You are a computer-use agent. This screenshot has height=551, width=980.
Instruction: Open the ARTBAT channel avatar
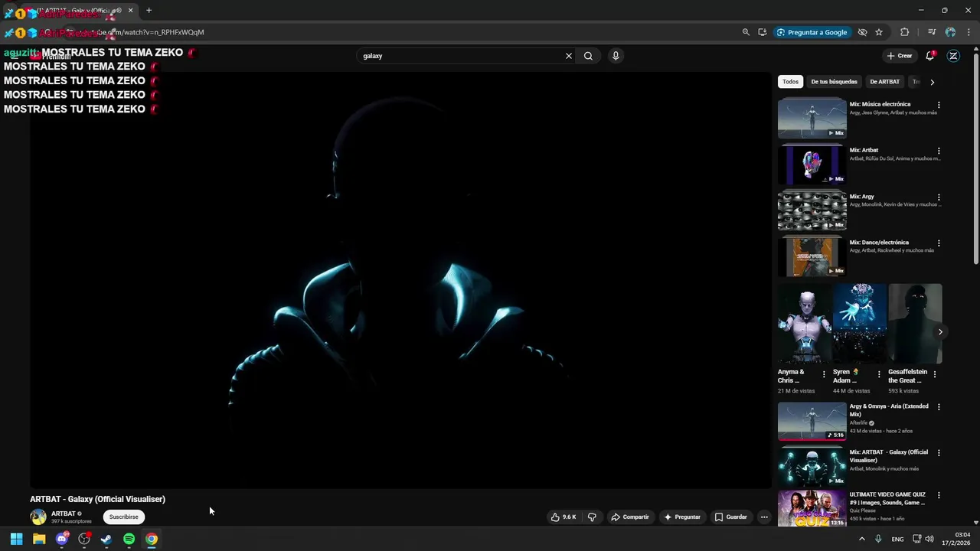[x=38, y=517]
